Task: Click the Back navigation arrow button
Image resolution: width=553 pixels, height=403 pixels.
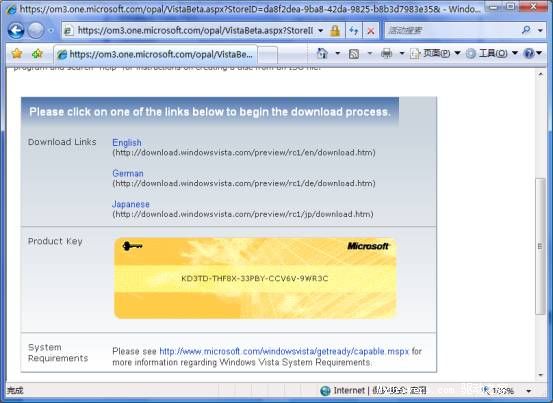Action: coord(16,31)
